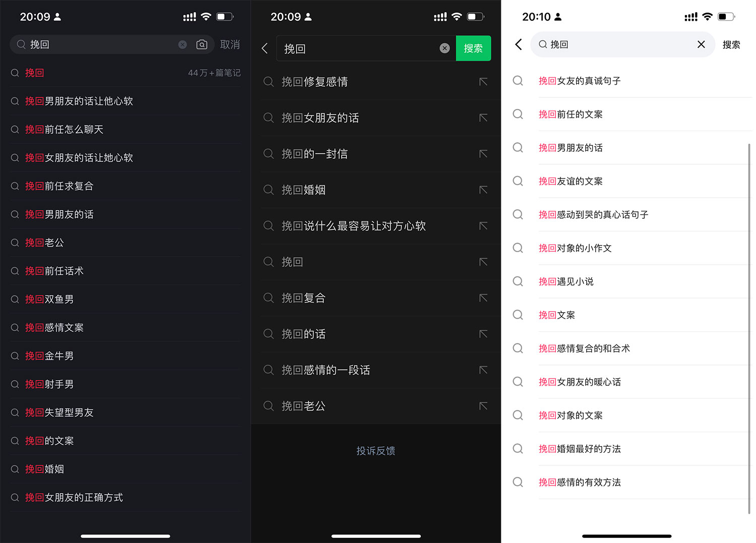The image size is (756, 543).
Task: Tap 取消 to cancel the search
Action: pos(230,44)
